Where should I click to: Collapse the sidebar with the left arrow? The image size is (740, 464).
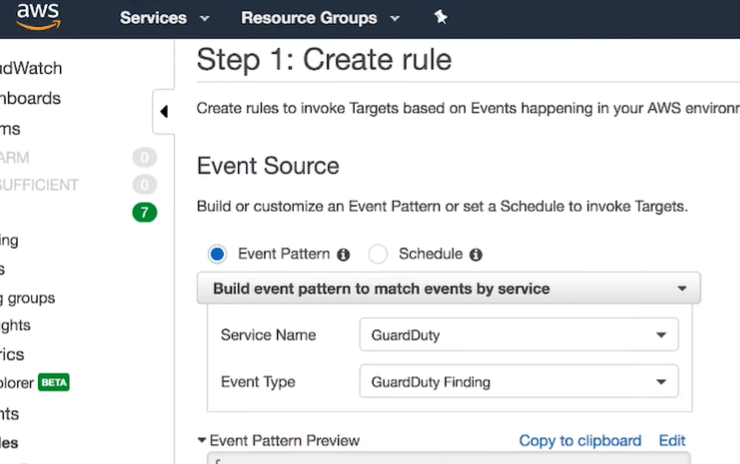[x=164, y=112]
